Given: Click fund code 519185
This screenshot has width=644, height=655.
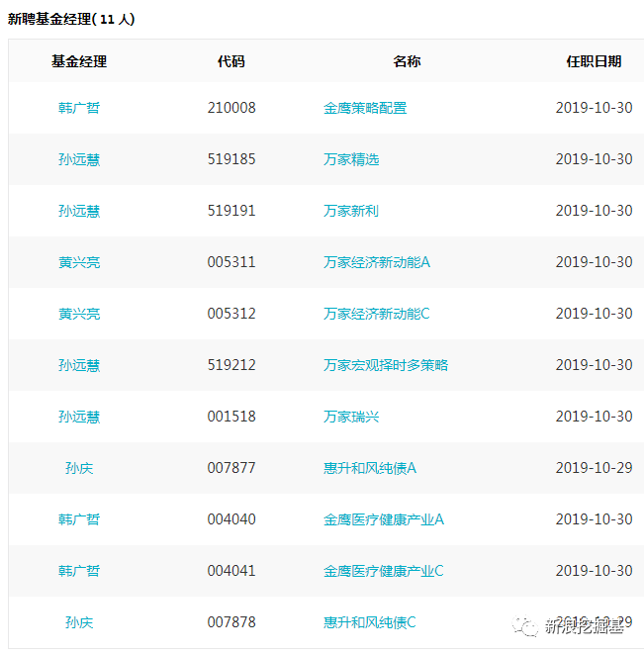Looking at the screenshot, I should pyautogui.click(x=231, y=159).
